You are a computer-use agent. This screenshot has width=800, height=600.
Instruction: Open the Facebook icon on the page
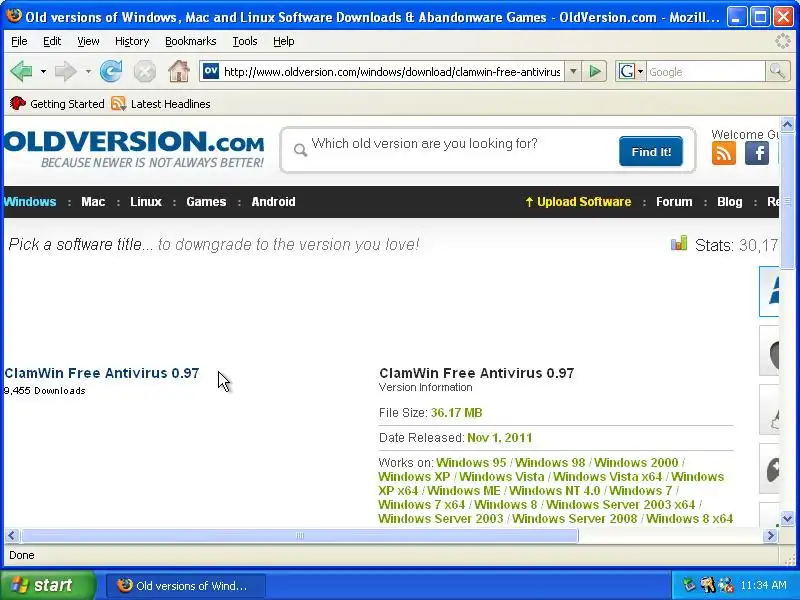coord(757,153)
